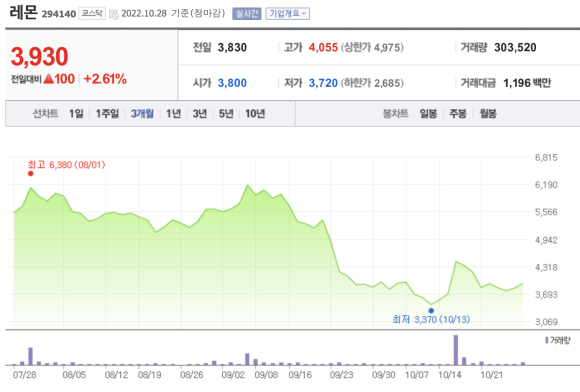
Task: Click the 저가 3,720 low price
Action: tap(323, 83)
